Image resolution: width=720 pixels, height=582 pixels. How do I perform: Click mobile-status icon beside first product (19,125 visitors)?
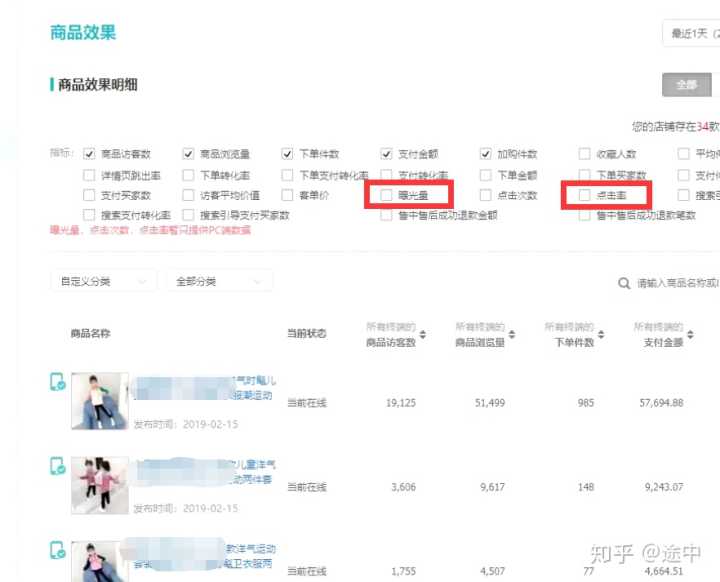click(x=57, y=382)
